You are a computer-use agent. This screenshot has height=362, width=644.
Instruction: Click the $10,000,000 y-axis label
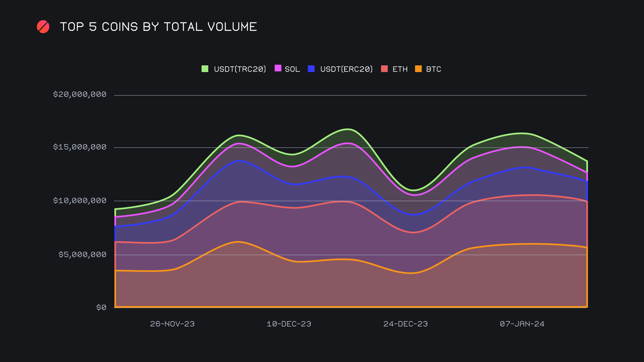click(x=80, y=200)
